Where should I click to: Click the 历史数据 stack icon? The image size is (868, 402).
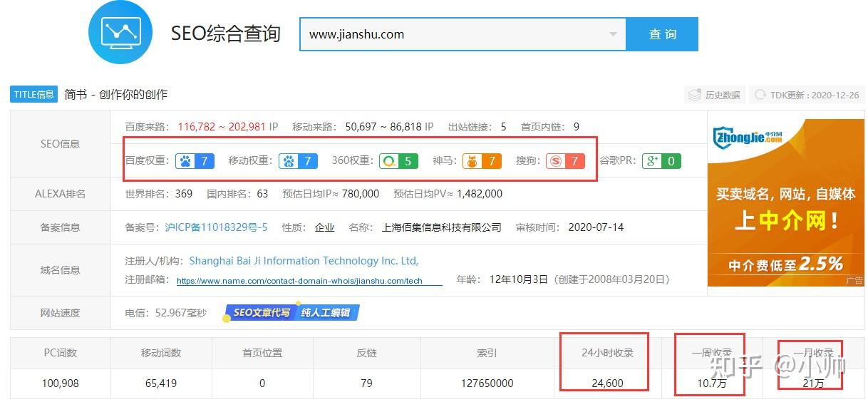695,95
